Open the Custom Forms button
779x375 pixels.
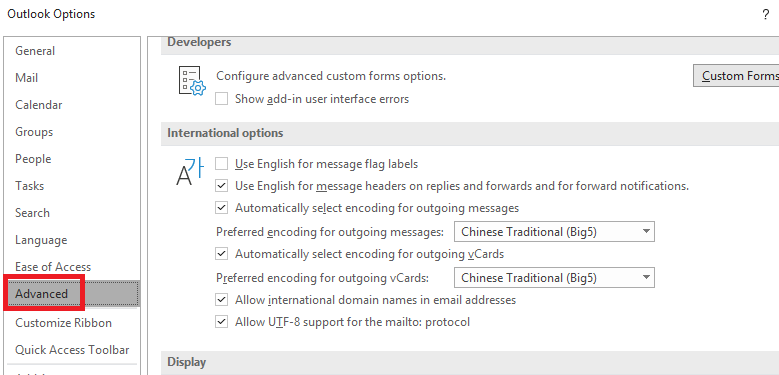point(736,75)
